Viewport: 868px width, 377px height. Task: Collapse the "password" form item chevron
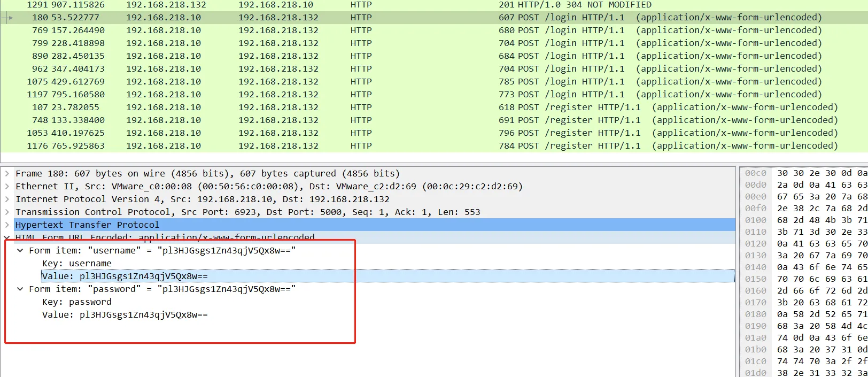click(x=20, y=289)
